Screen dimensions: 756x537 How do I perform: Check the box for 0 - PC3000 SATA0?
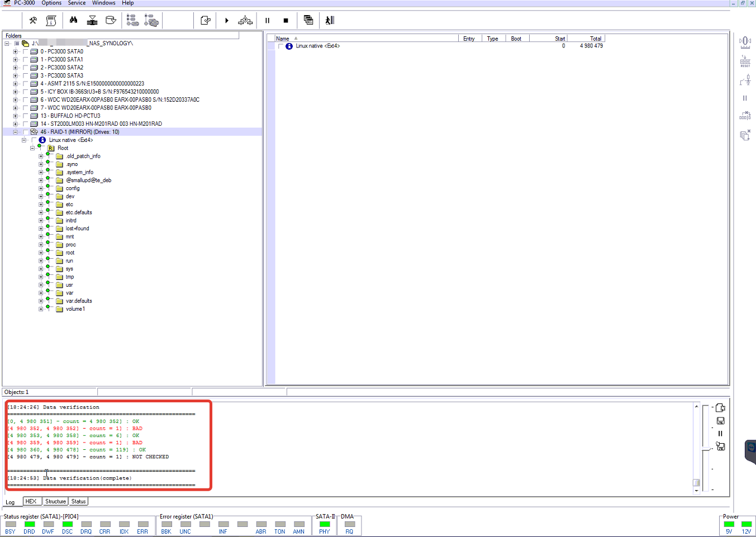[25, 51]
